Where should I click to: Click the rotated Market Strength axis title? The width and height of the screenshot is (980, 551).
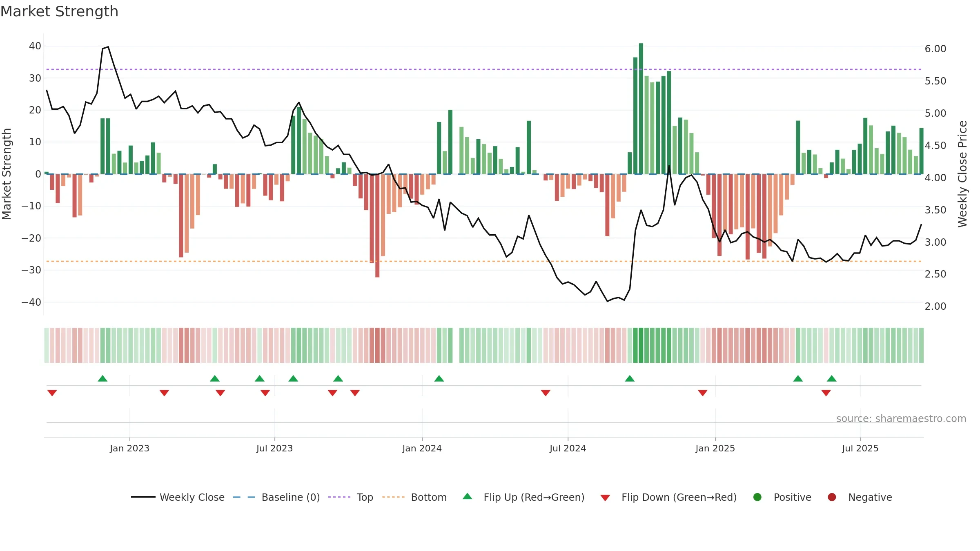pyautogui.click(x=7, y=174)
